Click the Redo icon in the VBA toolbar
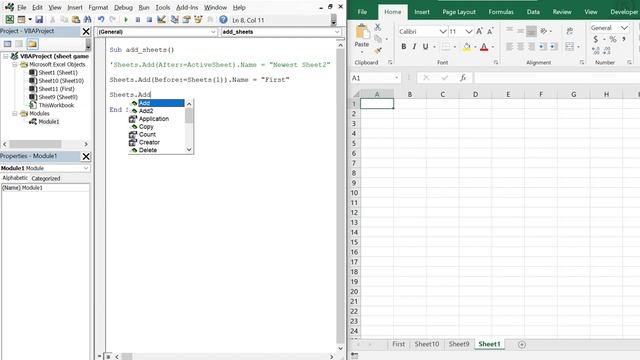640x360 pixels. point(113,20)
